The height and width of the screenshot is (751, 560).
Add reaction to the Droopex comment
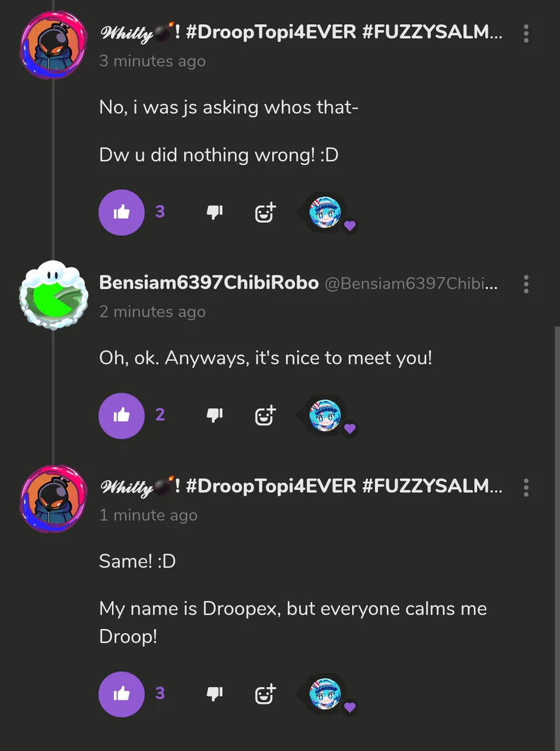click(265, 694)
